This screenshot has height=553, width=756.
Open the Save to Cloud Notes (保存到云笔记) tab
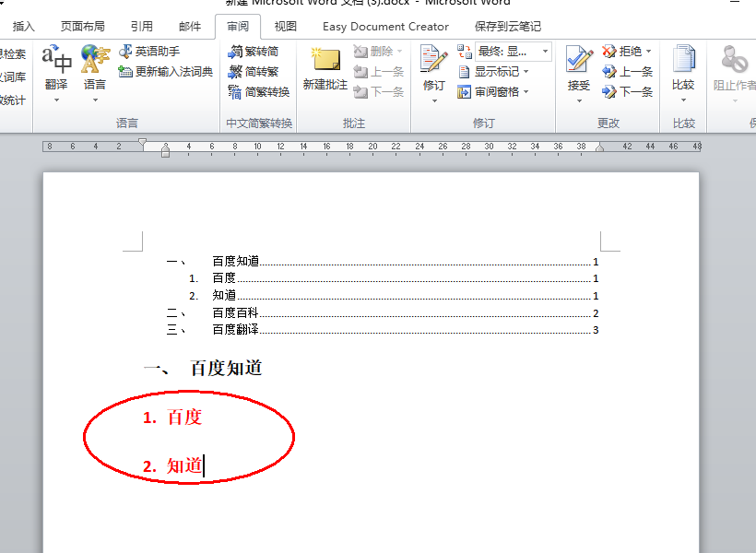508,27
